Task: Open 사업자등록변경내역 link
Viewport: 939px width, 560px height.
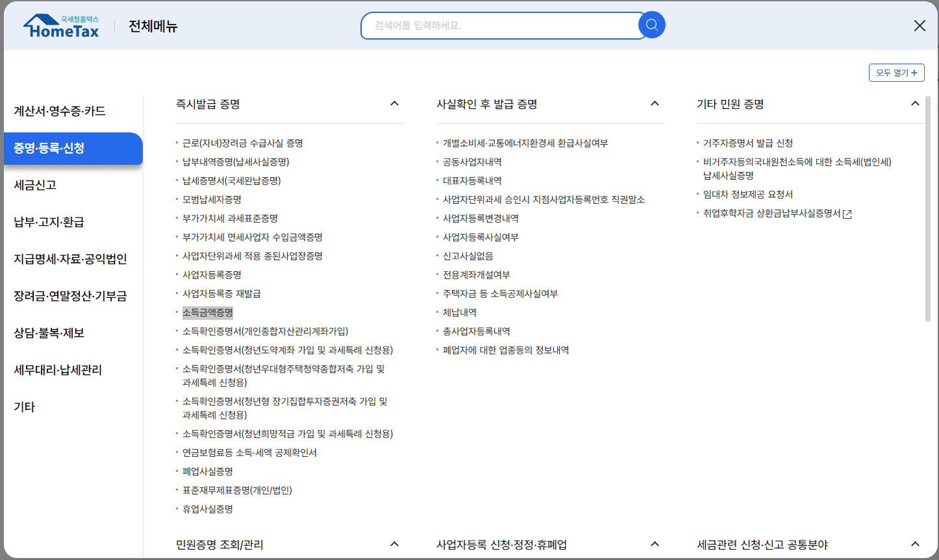Action: click(x=481, y=218)
